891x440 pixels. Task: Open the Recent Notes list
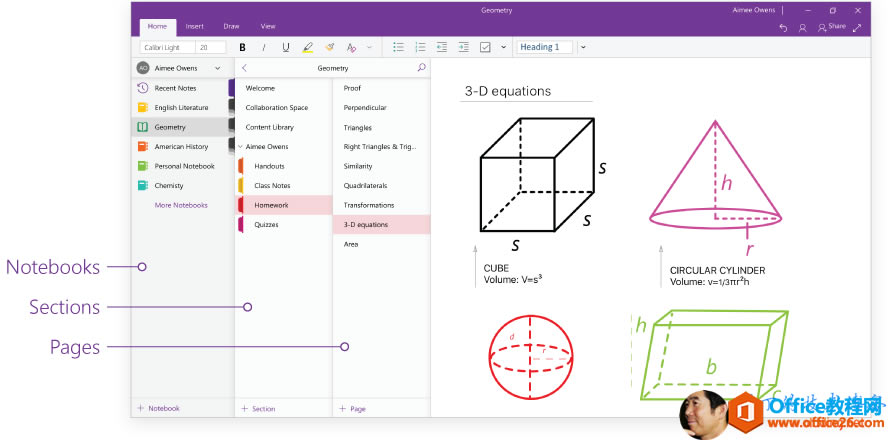[174, 88]
